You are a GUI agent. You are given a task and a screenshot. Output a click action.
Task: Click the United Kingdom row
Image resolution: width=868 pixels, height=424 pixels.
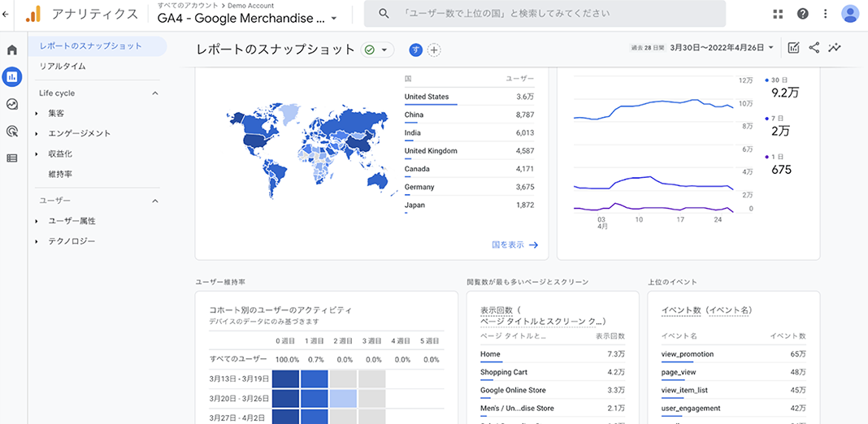[x=470, y=151]
